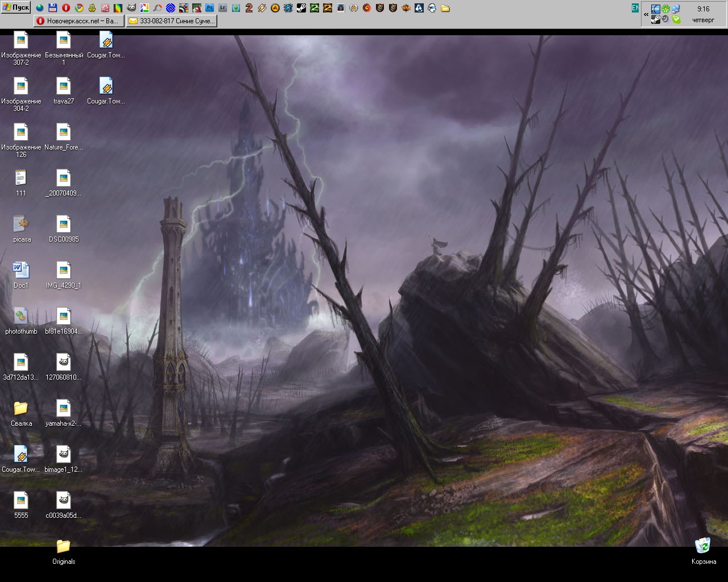Viewport: 728px width, 582px height.
Task: Switch to Новочеркасск.net Opera taskbar window
Action: pyautogui.click(x=78, y=21)
